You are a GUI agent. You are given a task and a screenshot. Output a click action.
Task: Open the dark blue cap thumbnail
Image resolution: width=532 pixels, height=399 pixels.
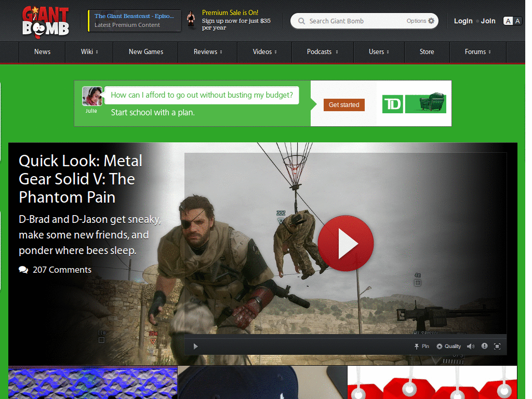point(262,382)
